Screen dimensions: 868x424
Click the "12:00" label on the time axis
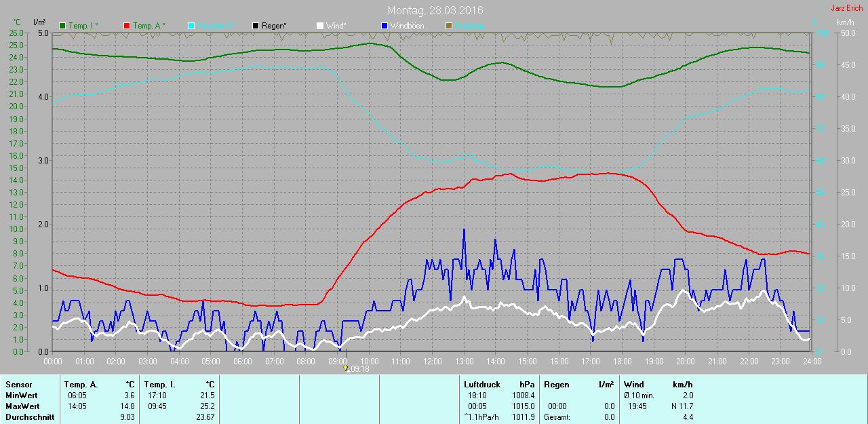pyautogui.click(x=432, y=362)
